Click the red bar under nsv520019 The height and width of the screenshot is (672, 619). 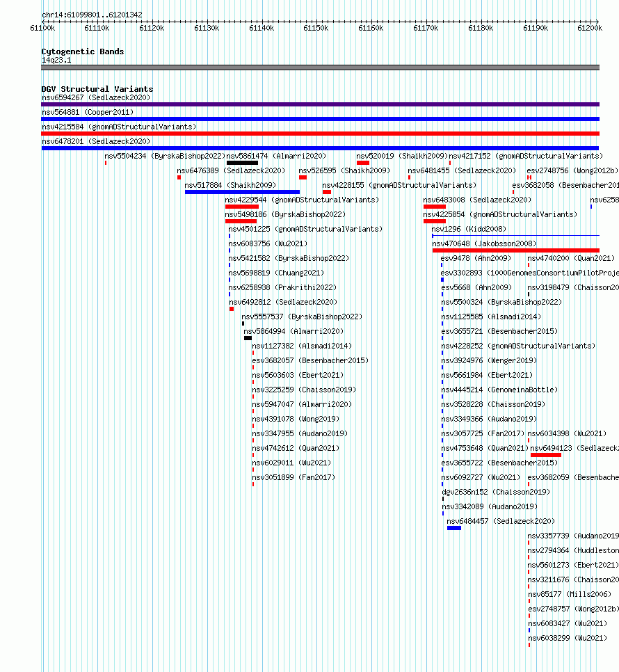[363, 163]
